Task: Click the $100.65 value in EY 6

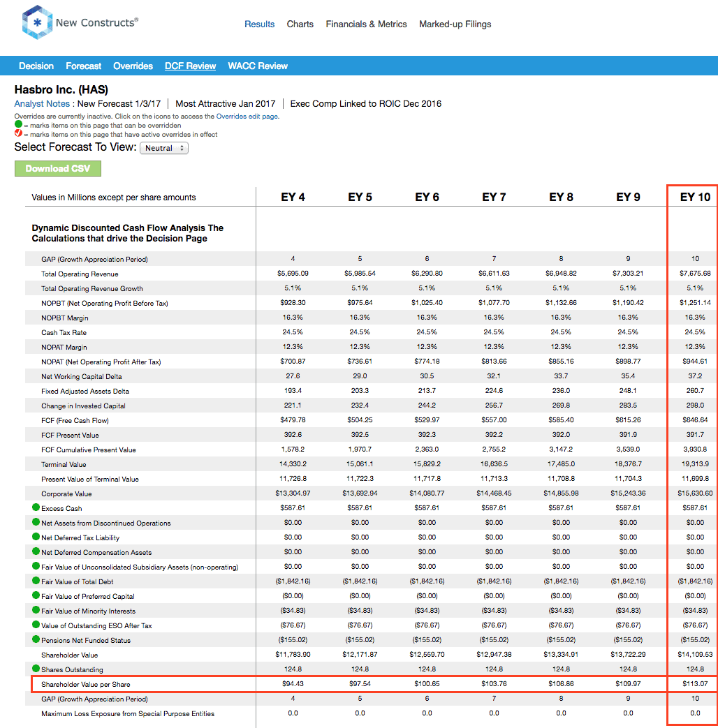Action: 427,683
